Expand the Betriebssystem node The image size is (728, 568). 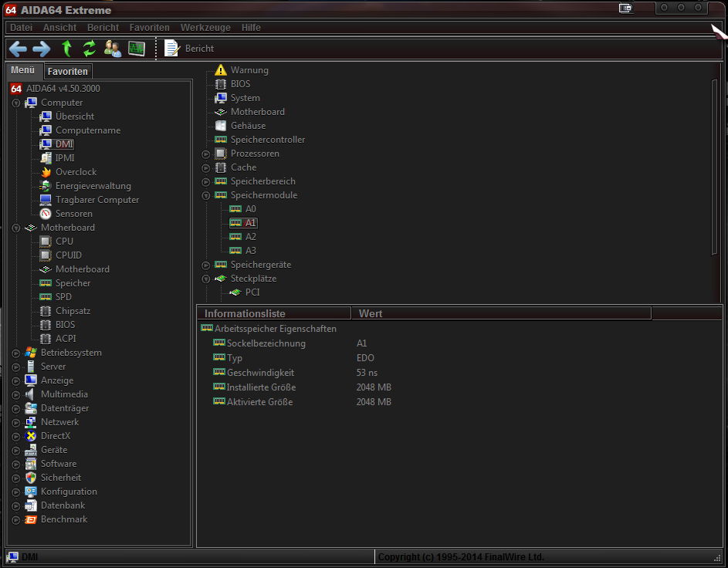[15, 353]
